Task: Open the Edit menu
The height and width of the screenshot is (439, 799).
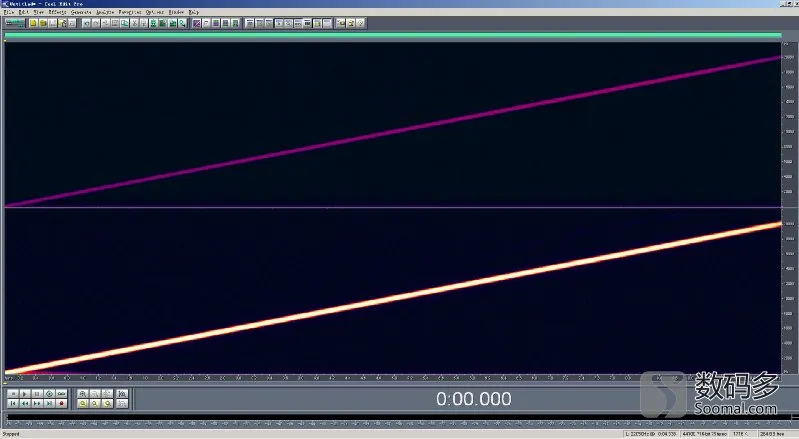Action: click(23, 12)
